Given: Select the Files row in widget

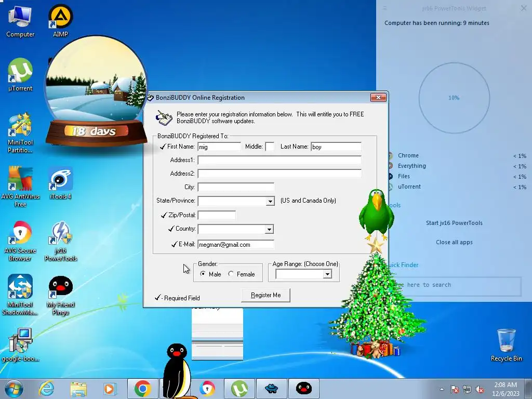Looking at the screenshot, I should pos(457,177).
